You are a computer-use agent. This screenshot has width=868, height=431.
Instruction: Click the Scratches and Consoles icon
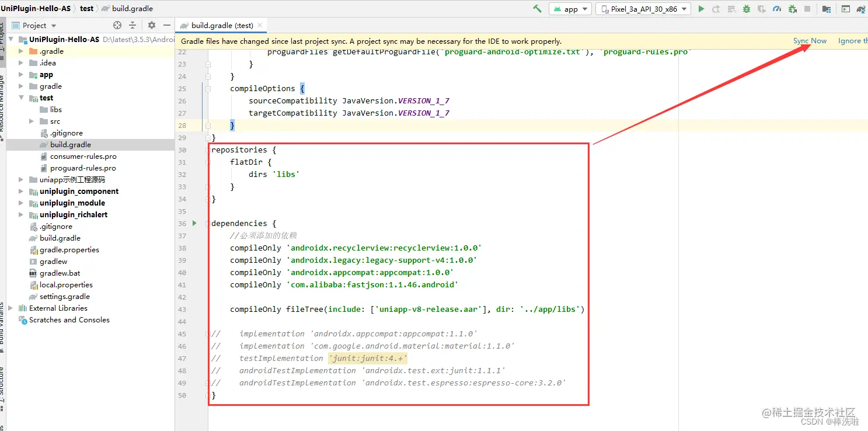23,319
